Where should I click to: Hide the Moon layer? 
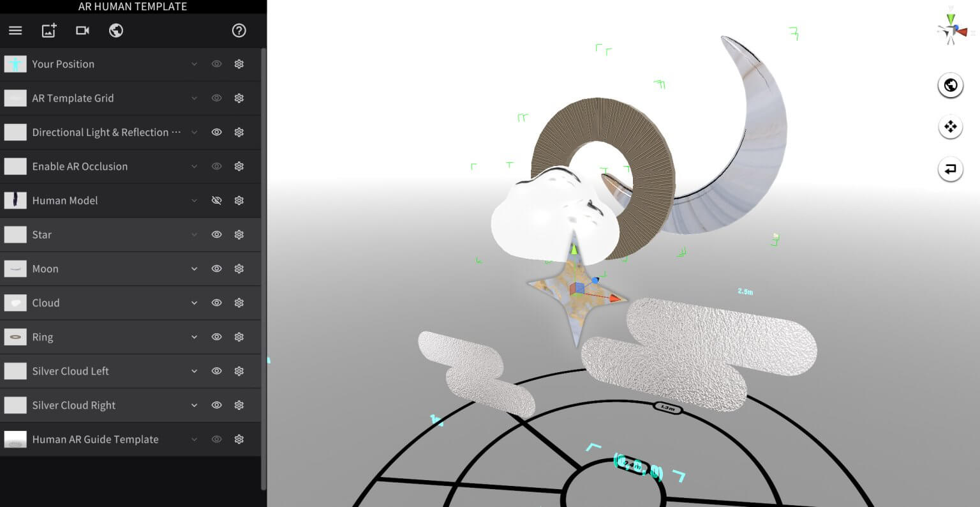[x=216, y=268]
